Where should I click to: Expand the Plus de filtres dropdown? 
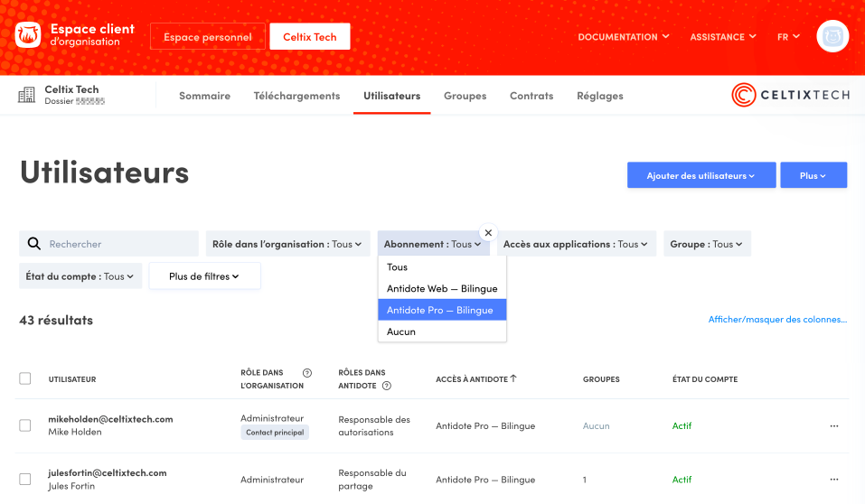click(204, 276)
